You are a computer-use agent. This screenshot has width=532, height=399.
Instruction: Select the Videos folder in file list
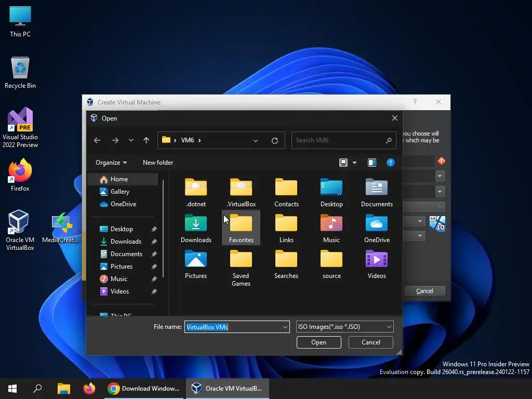coord(377,264)
